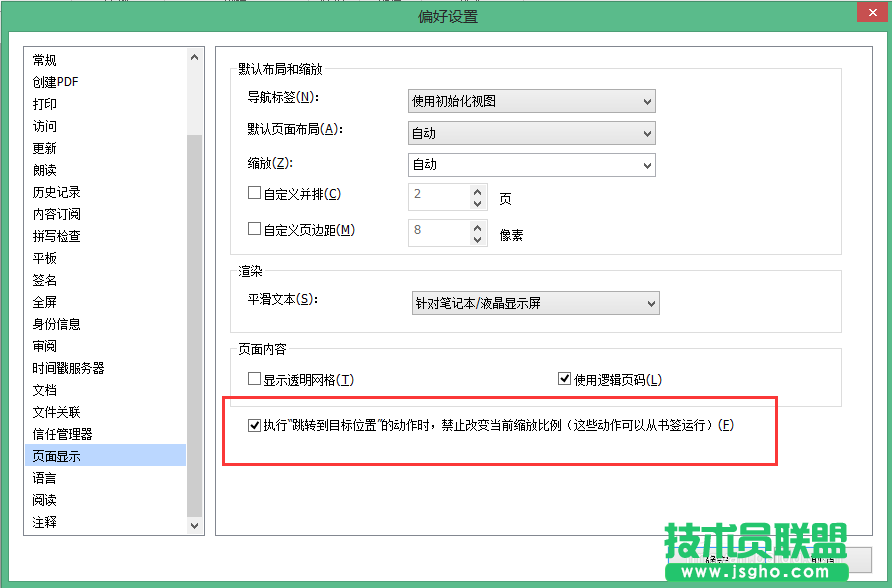Open 拼写检查 preferences
The image size is (892, 588).
[x=105, y=236]
